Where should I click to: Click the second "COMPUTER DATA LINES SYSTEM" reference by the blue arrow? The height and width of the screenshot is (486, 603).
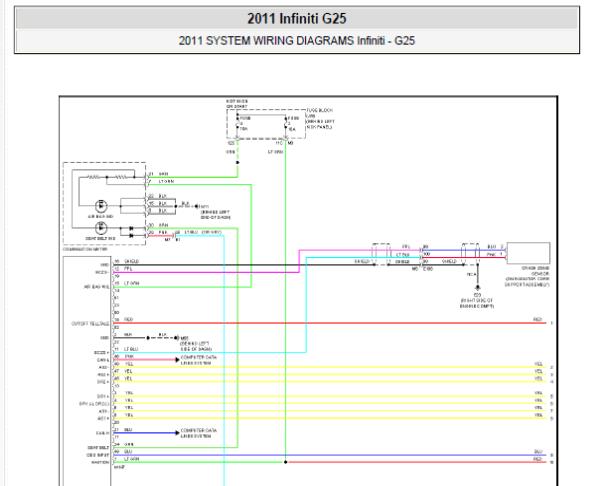[198, 433]
